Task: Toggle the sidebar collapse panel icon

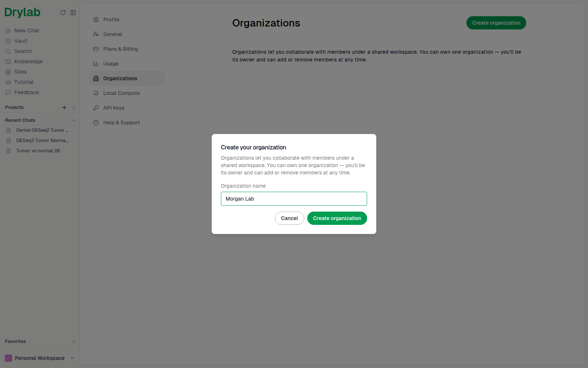Action: click(x=73, y=13)
